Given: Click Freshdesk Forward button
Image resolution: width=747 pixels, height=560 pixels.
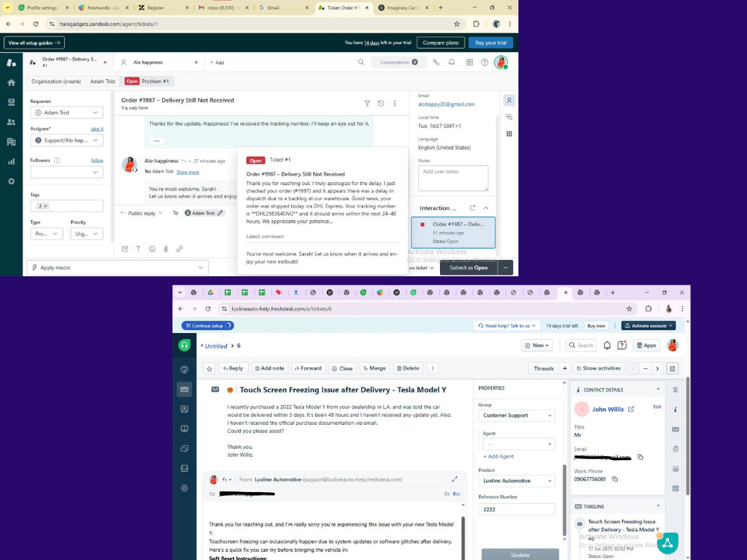Looking at the screenshot, I should [309, 369].
